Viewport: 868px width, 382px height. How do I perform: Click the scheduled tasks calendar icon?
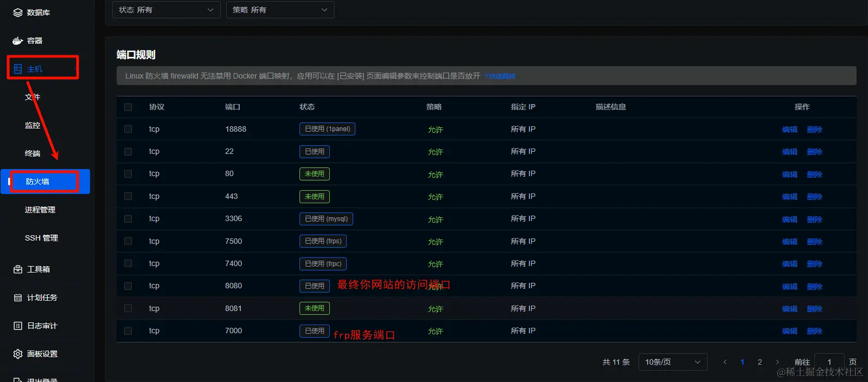point(18,297)
